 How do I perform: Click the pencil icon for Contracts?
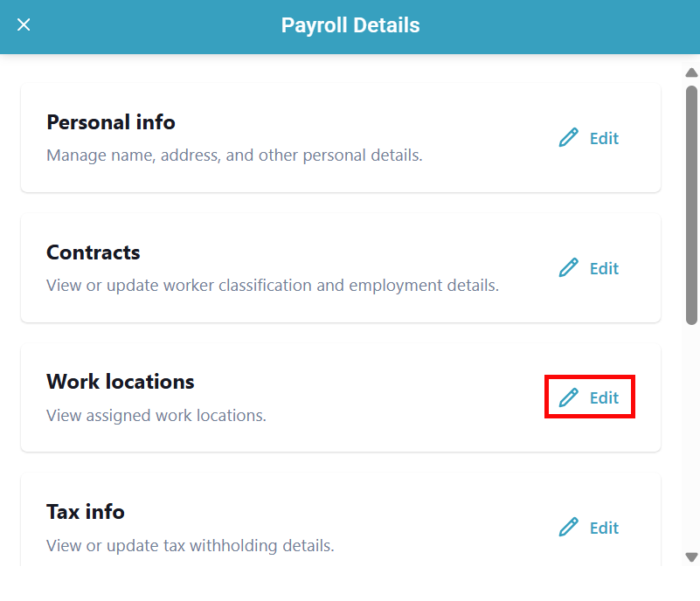coord(569,268)
